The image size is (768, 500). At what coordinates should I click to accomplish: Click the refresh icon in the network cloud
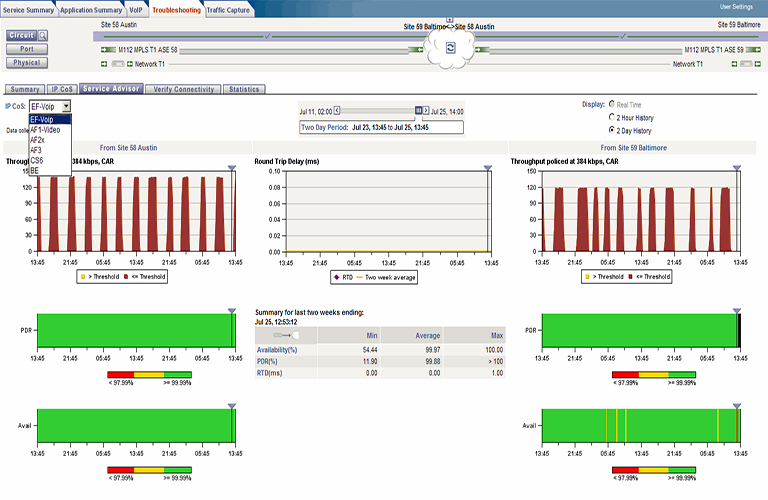(x=450, y=47)
